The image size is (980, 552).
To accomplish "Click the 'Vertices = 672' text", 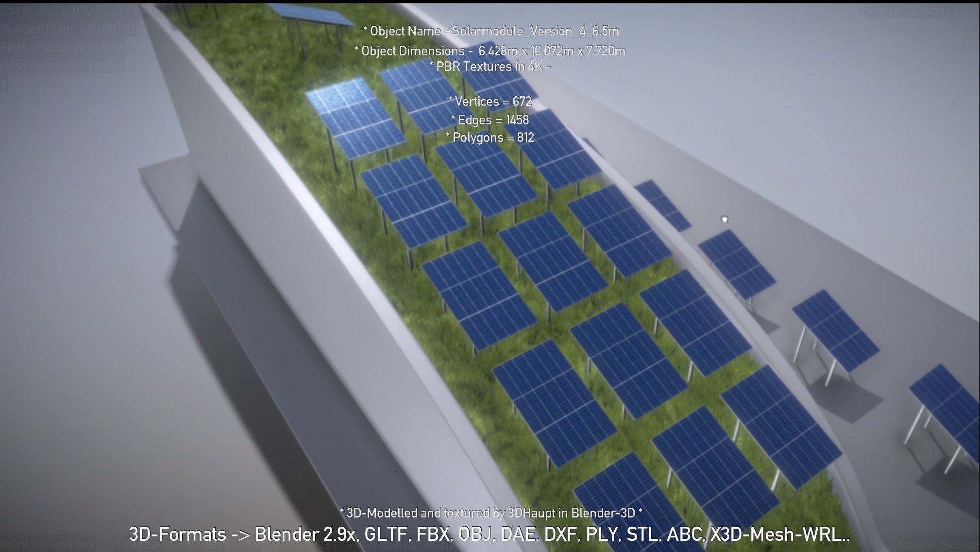I will coord(490,102).
